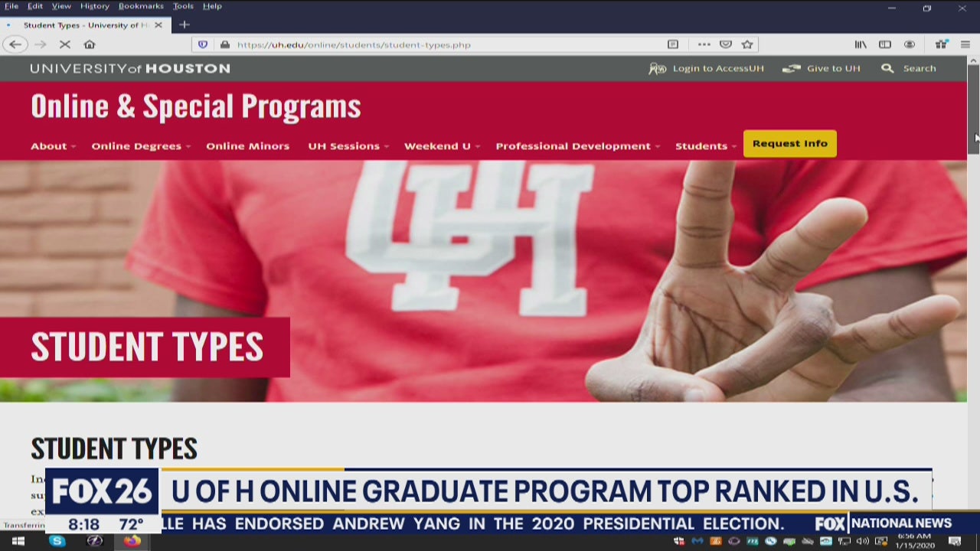Click the gift-shaped What's New icon
This screenshot has height=551, width=980.
[941, 44]
